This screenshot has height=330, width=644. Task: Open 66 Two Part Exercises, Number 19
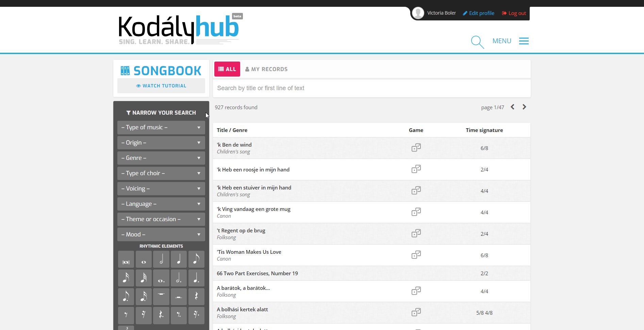pyautogui.click(x=257, y=274)
